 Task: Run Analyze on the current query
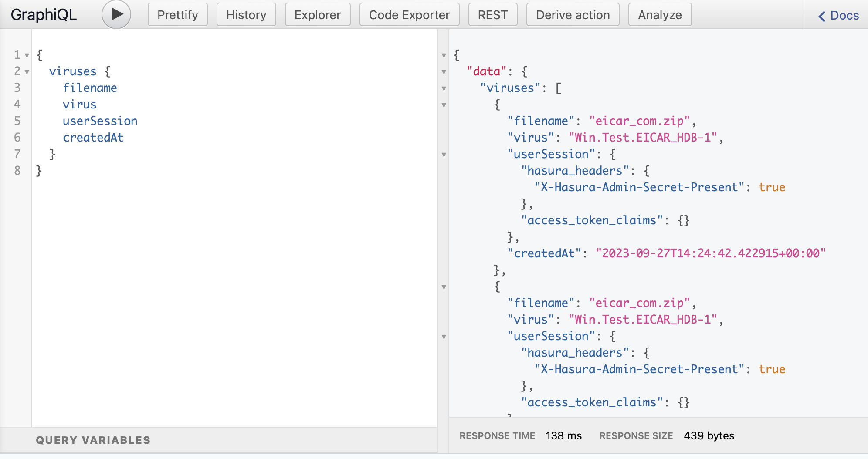(659, 14)
